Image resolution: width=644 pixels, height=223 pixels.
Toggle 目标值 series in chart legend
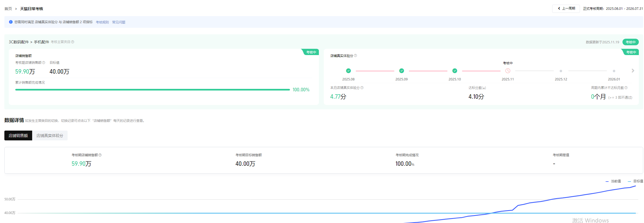[635, 181]
